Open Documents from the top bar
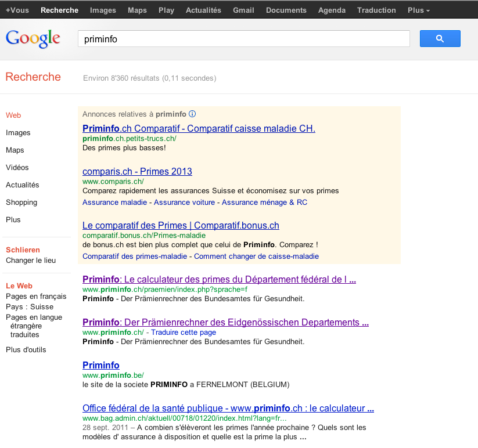Screen dimensions: 478x448 click(x=286, y=10)
